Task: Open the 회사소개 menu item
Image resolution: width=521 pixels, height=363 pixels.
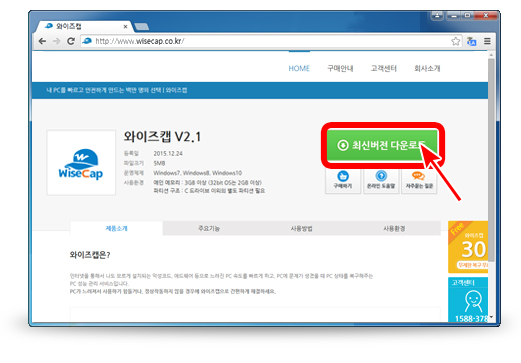Action: (x=427, y=68)
